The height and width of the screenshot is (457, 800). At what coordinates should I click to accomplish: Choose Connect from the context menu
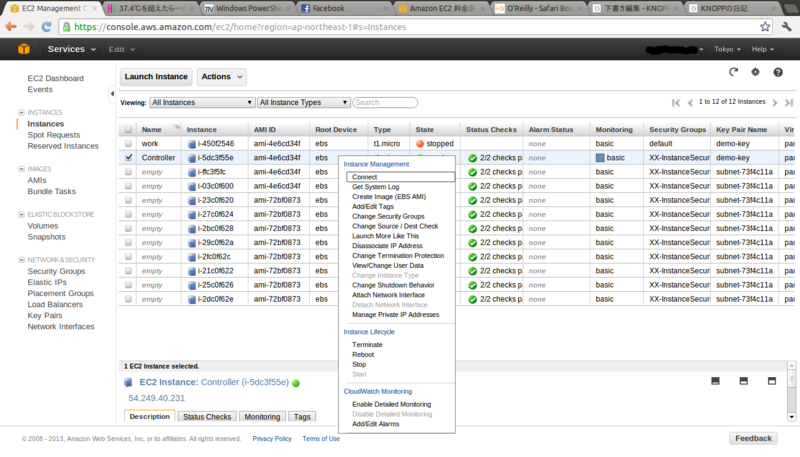[400, 177]
